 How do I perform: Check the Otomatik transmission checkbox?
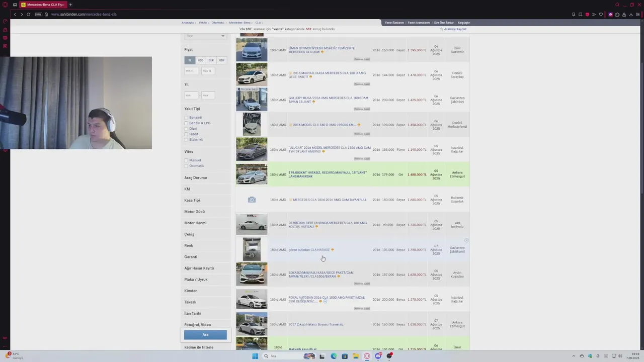186,166
